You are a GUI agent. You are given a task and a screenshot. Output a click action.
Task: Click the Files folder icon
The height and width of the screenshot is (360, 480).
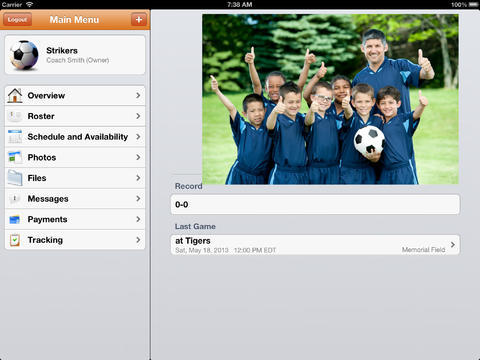(x=15, y=178)
